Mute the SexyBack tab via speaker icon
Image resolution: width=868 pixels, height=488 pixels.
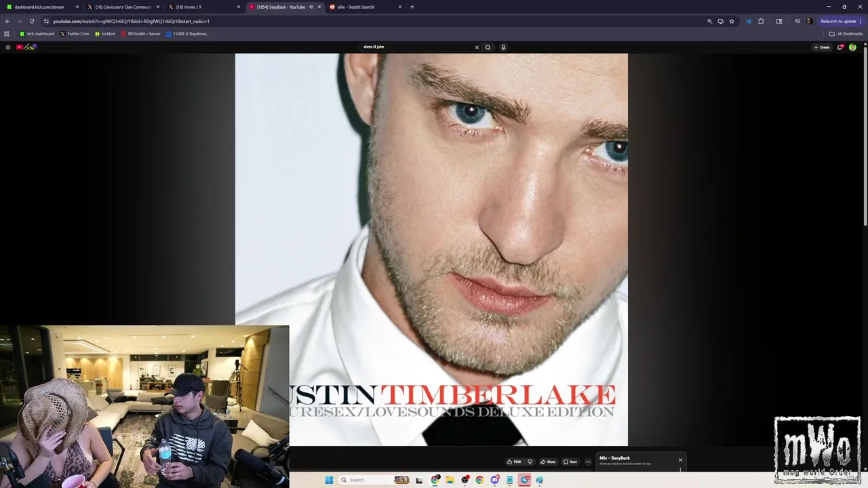click(311, 7)
